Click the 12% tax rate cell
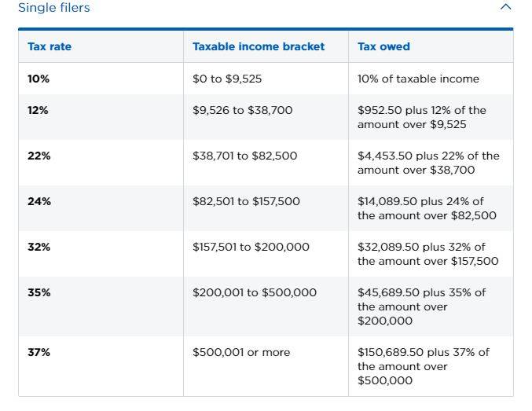The image size is (532, 411). point(38,110)
